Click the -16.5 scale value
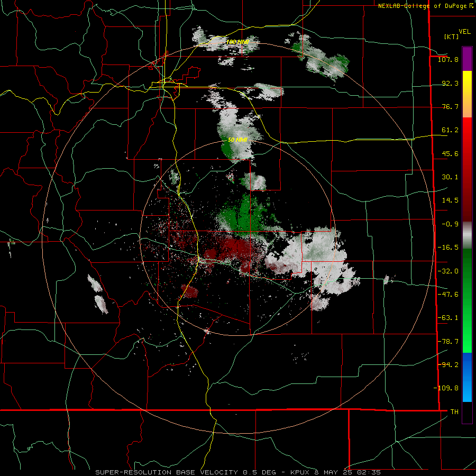This screenshot has height=476, width=476. (448, 248)
